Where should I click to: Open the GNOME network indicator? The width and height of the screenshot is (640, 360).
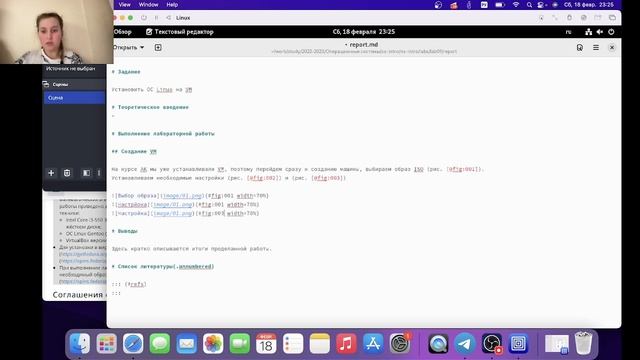click(588, 32)
